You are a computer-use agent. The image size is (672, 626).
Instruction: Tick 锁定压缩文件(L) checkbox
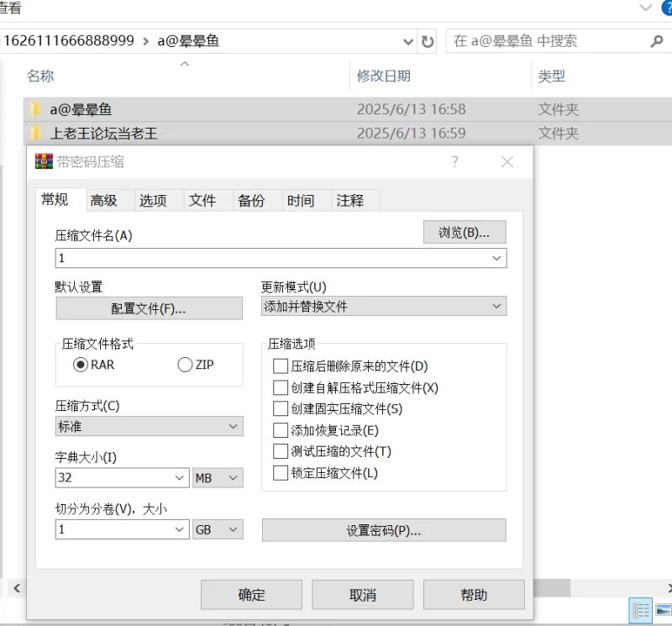point(281,473)
